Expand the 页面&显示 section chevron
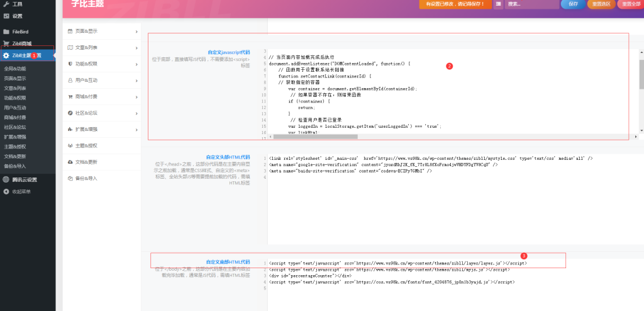Viewport: 644px width, 311px height. (x=136, y=31)
